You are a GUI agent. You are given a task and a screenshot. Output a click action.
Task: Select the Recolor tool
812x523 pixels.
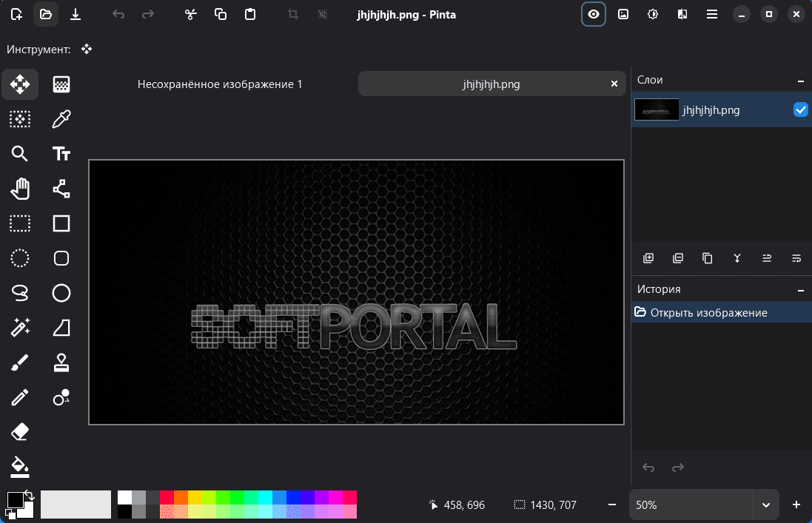61,397
